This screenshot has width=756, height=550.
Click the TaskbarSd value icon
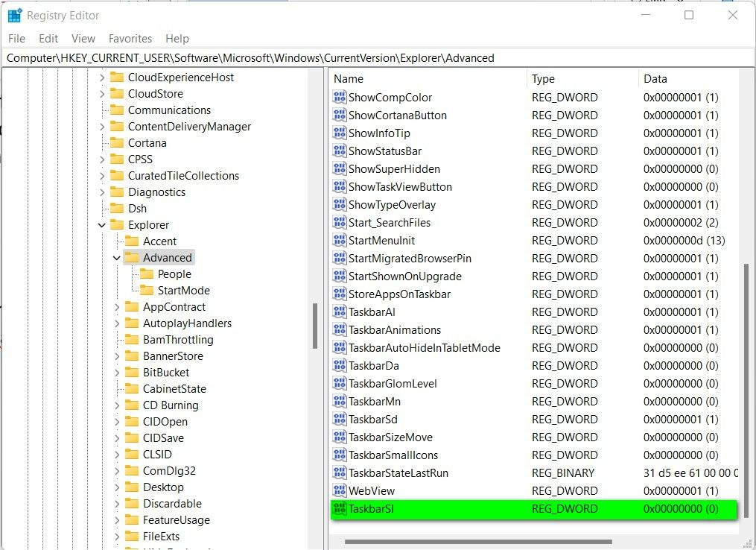pos(340,419)
